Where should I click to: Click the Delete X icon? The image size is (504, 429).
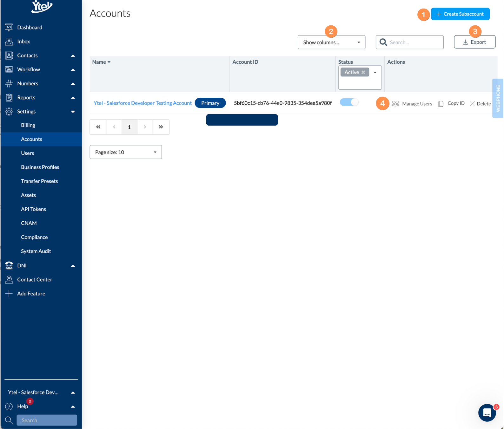[x=472, y=104]
